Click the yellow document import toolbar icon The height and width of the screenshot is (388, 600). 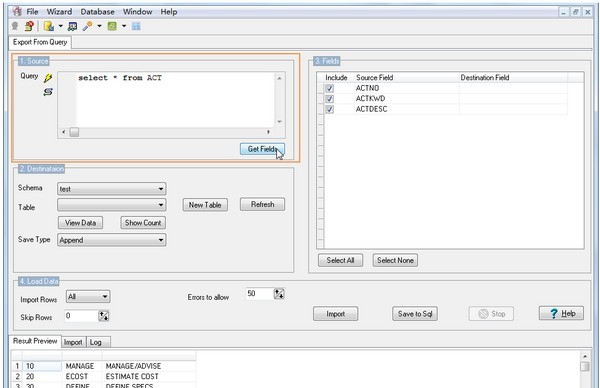pyautogui.click(x=49, y=26)
